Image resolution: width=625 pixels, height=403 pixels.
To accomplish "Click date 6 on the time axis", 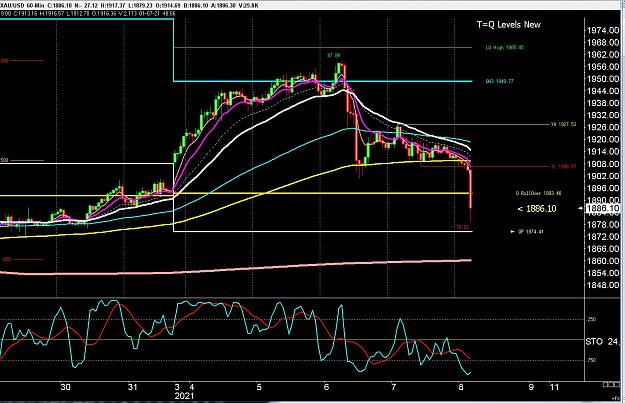I will point(326,387).
